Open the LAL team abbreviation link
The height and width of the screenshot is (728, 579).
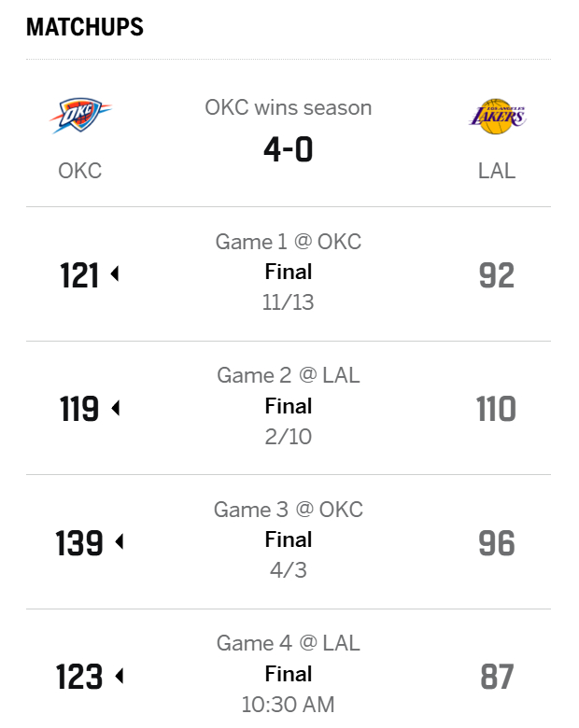(497, 171)
